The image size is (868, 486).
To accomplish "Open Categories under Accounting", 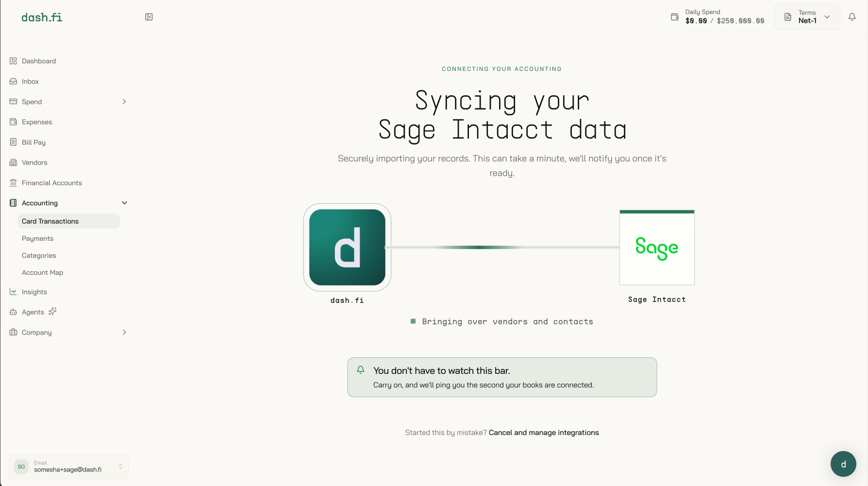I will (39, 255).
